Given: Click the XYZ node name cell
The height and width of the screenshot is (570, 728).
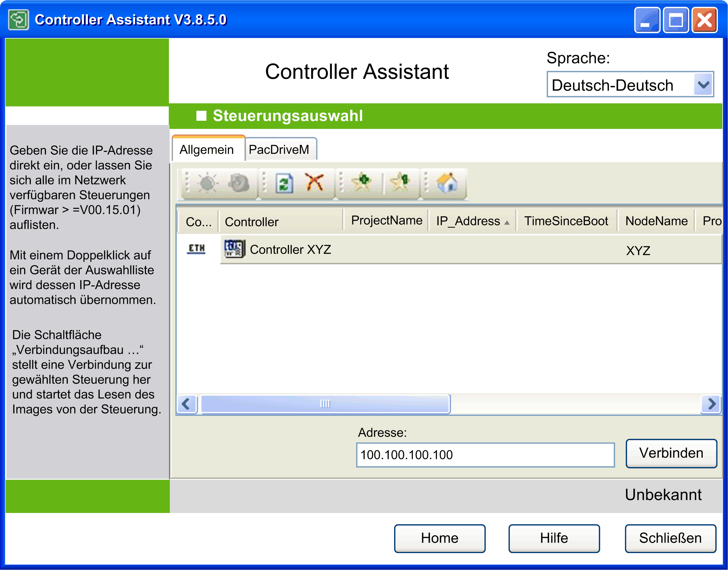Looking at the screenshot, I should tap(638, 250).
